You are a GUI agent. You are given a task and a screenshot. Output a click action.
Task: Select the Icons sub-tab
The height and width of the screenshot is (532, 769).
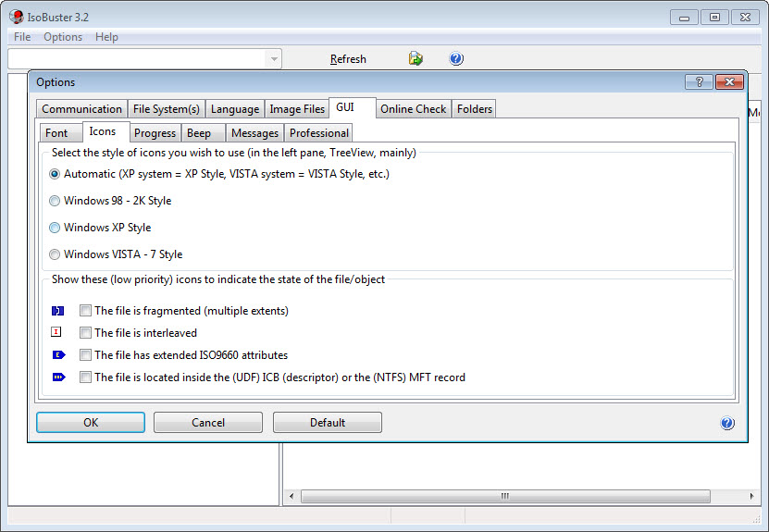tap(105, 131)
